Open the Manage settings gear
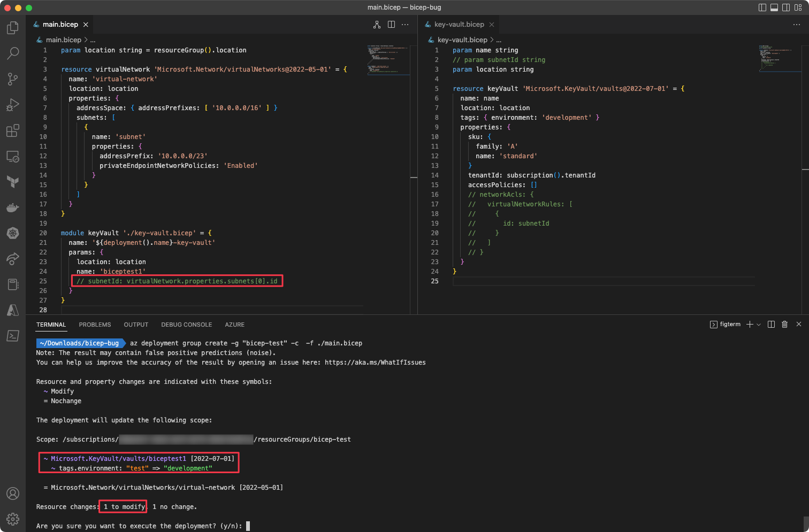This screenshot has height=532, width=809. click(x=13, y=519)
